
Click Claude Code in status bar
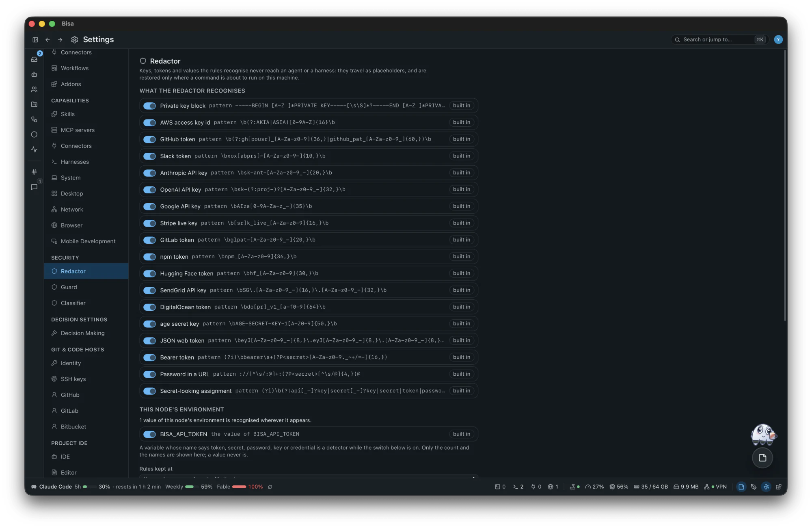click(x=52, y=487)
